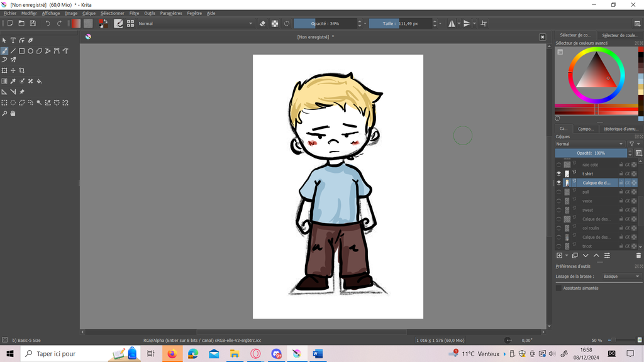Pick the Rectangle shape tool
The image size is (644, 362).
pos(21,51)
